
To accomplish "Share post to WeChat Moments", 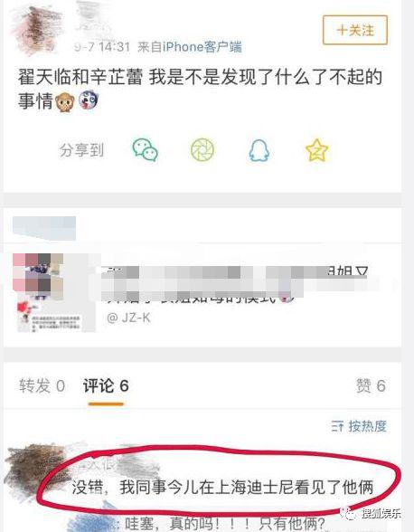I will click(x=202, y=149).
